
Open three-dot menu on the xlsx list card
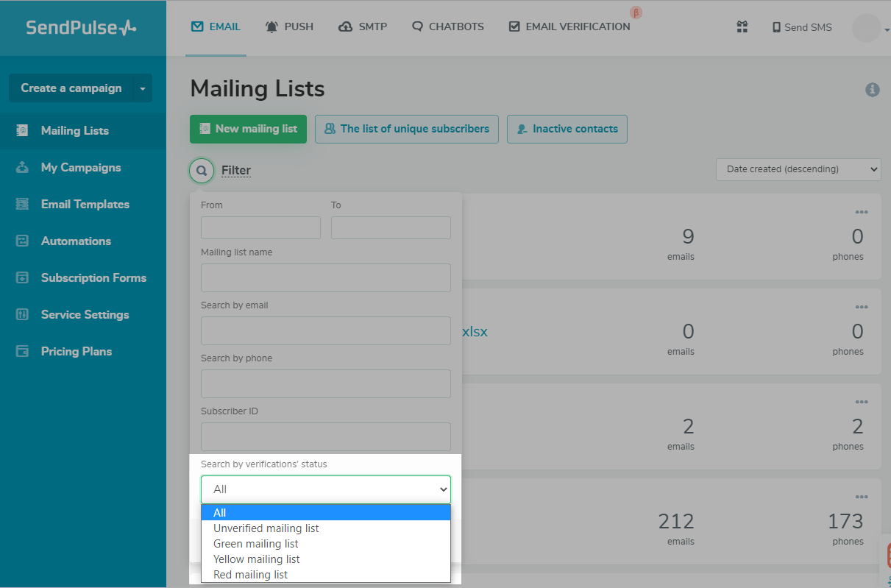(862, 307)
